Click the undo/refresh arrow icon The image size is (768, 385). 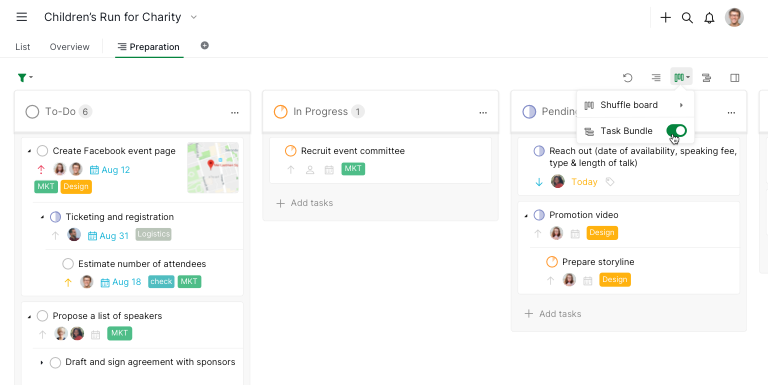[627, 77]
